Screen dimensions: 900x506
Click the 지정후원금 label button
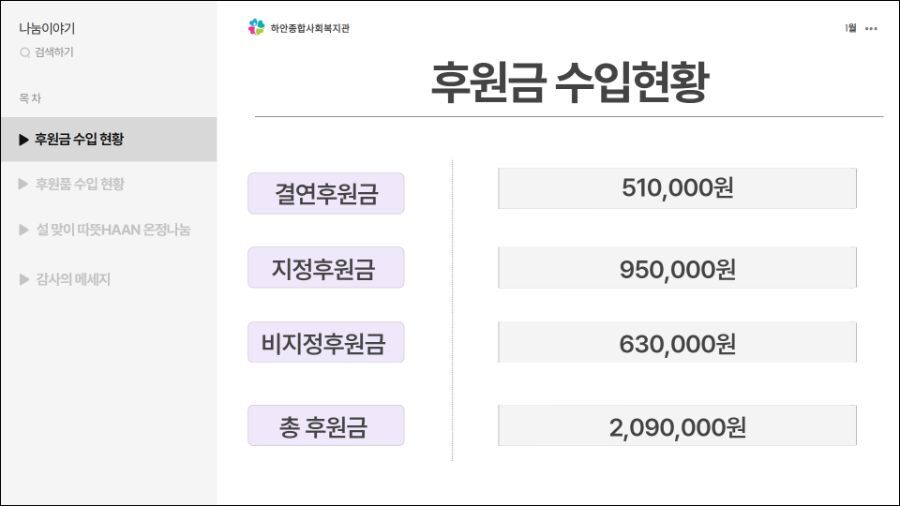pos(326,267)
